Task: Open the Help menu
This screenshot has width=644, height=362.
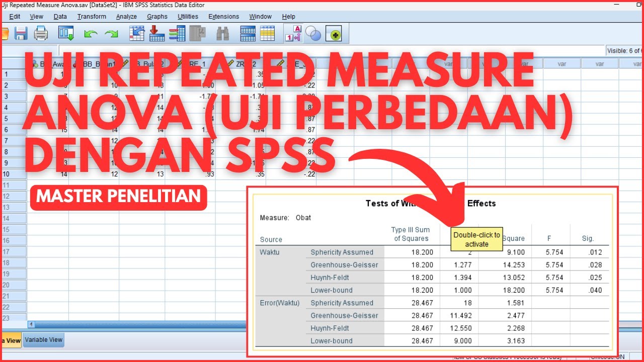Action: (289, 17)
